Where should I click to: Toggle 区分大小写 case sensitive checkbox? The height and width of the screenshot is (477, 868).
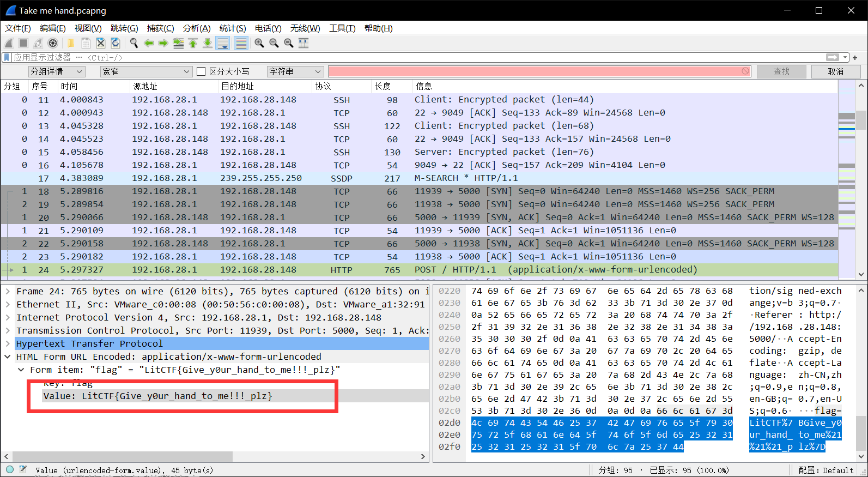pos(201,71)
